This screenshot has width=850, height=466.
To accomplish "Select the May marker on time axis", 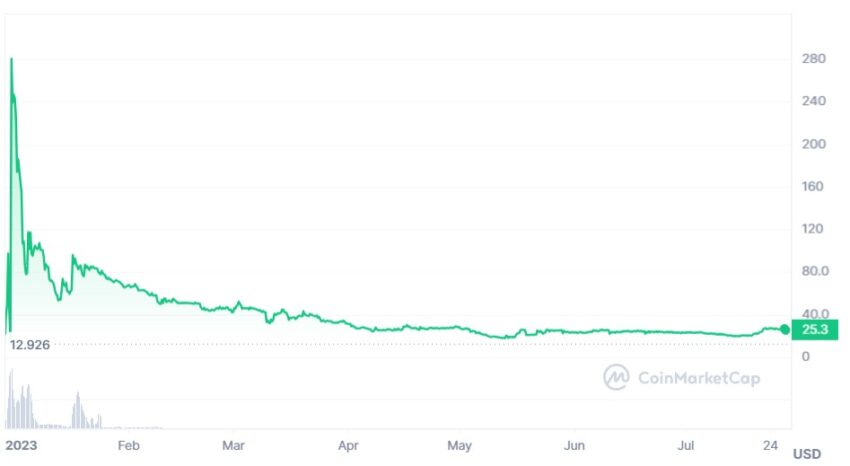I will click(x=459, y=445).
